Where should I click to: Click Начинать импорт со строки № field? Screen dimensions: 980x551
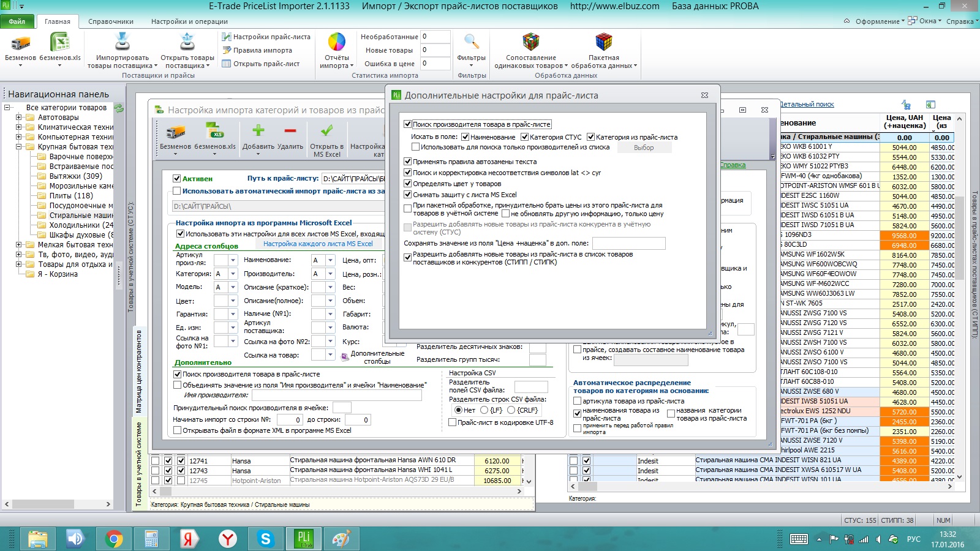click(290, 420)
